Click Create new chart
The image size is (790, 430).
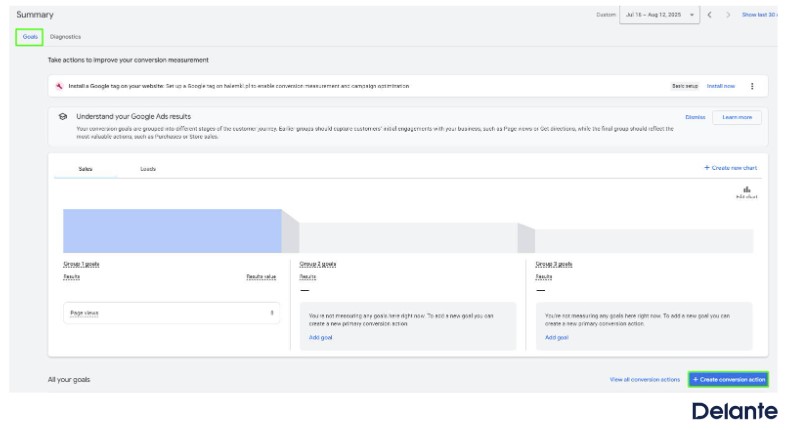[730, 168]
